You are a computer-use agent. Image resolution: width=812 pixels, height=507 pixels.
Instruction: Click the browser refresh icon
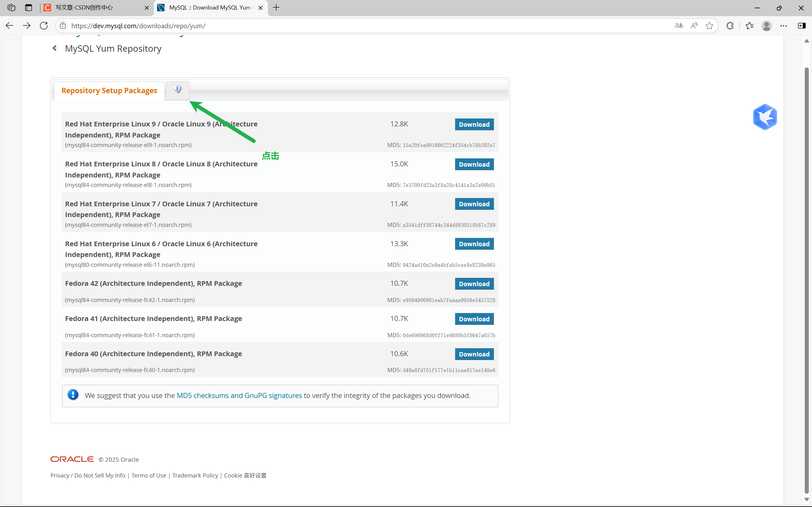44,26
